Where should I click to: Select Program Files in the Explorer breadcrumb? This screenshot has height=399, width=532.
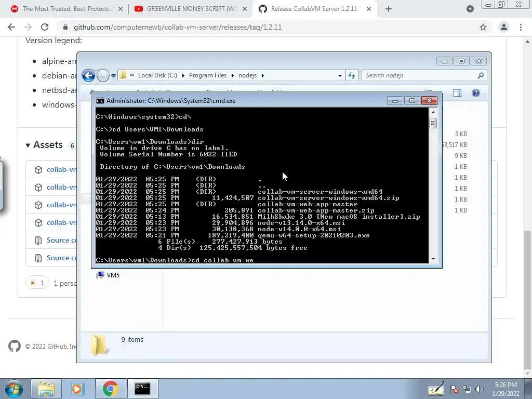(x=208, y=75)
